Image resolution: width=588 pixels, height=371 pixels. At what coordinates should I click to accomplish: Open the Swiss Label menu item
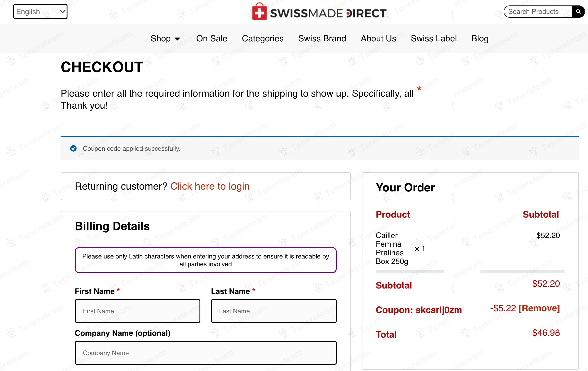coord(434,38)
